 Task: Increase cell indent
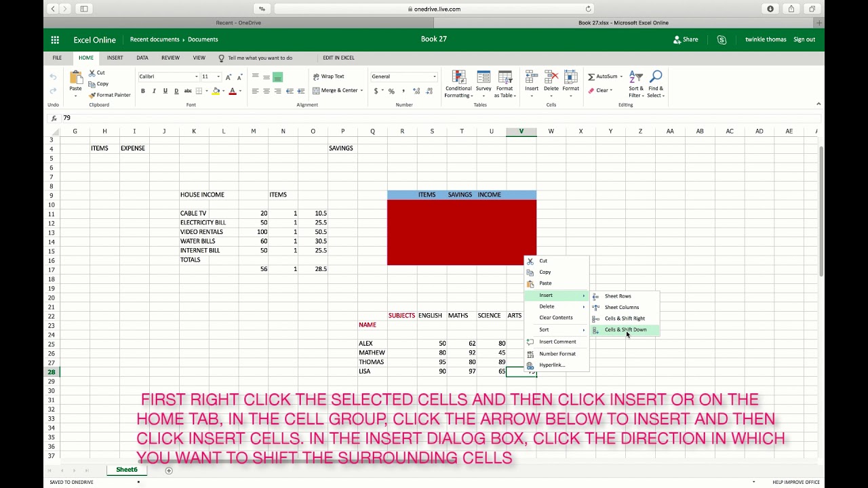click(x=300, y=91)
